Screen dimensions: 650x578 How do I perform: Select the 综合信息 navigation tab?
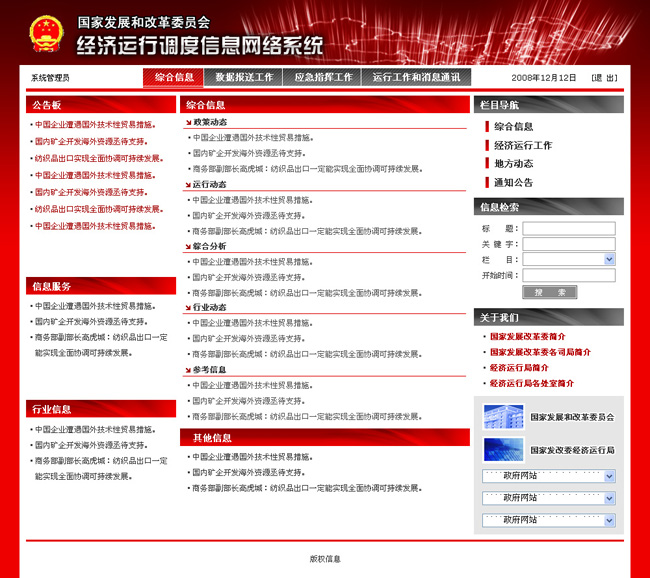coord(174,78)
